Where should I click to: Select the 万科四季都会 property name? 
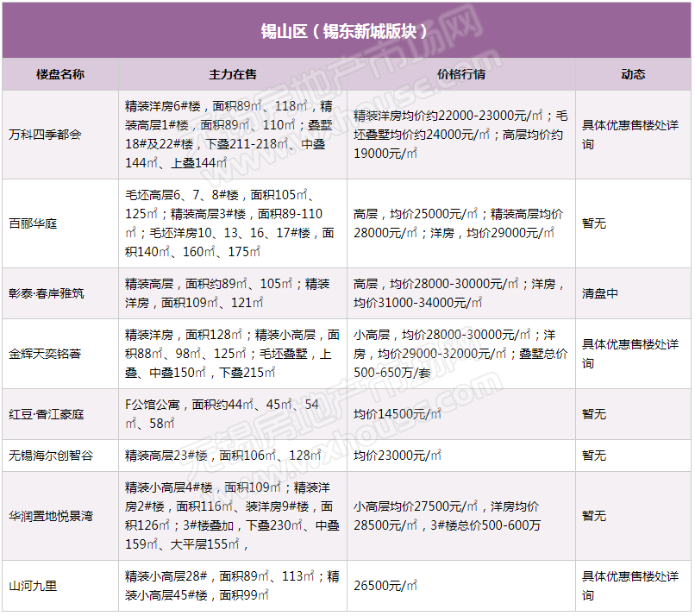pyautogui.click(x=46, y=135)
